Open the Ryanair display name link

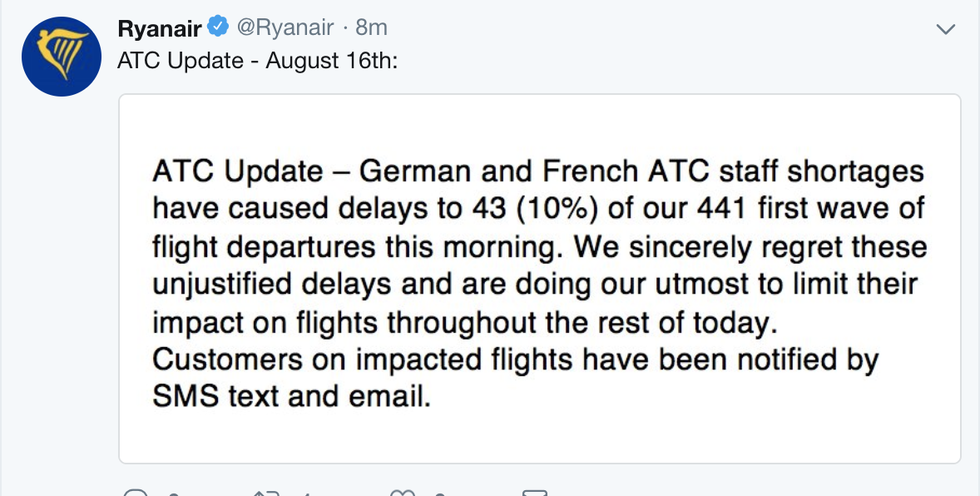click(x=160, y=28)
